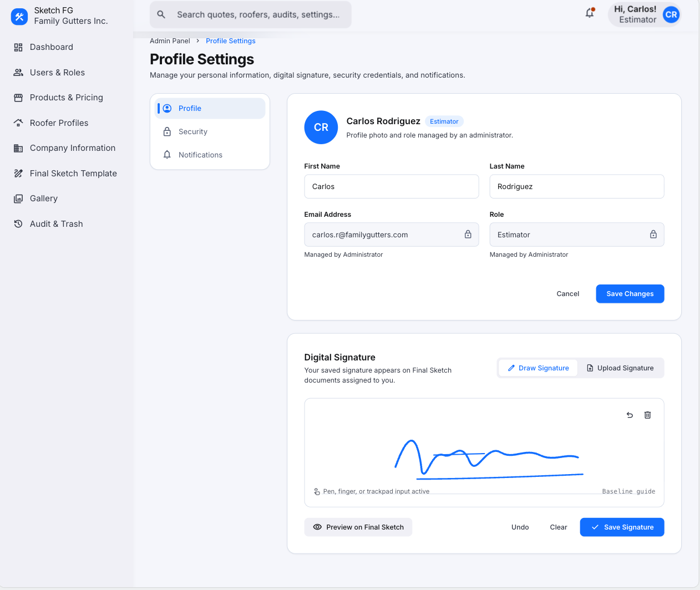
Task: Switch to the Notifications tab
Action: point(210,155)
